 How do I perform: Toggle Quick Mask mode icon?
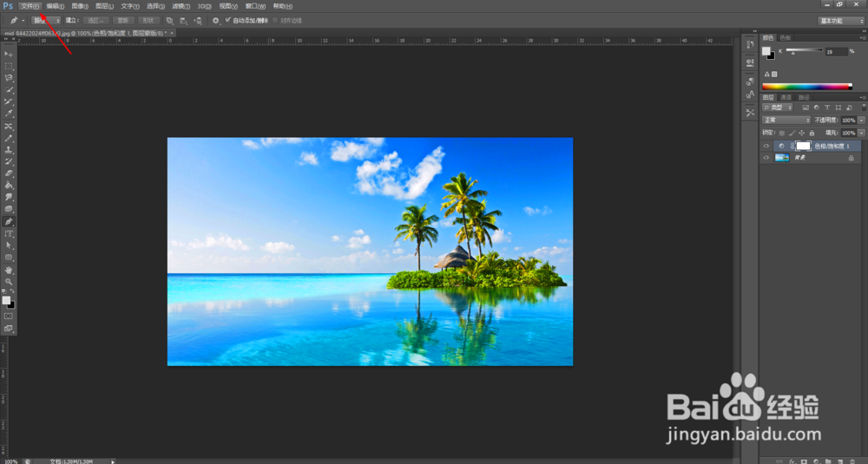(9, 317)
